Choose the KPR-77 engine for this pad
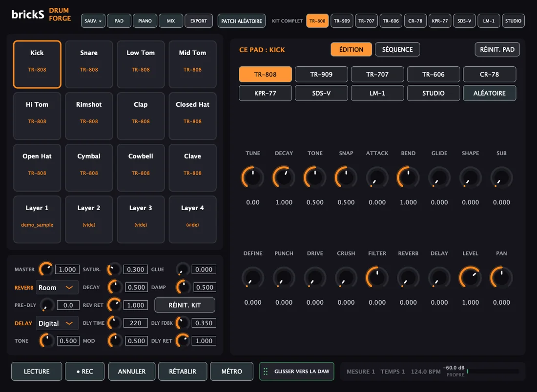Viewport: 537px width, 392px height. [266, 93]
